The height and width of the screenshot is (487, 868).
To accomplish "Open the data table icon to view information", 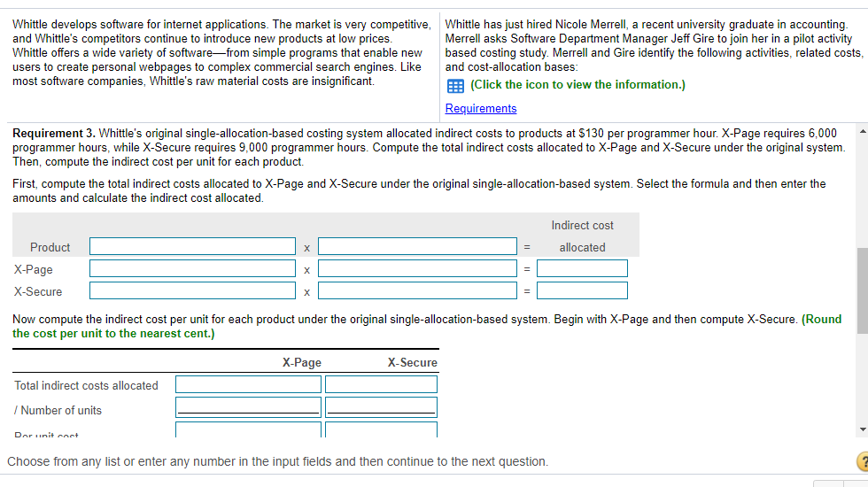I will (x=455, y=86).
